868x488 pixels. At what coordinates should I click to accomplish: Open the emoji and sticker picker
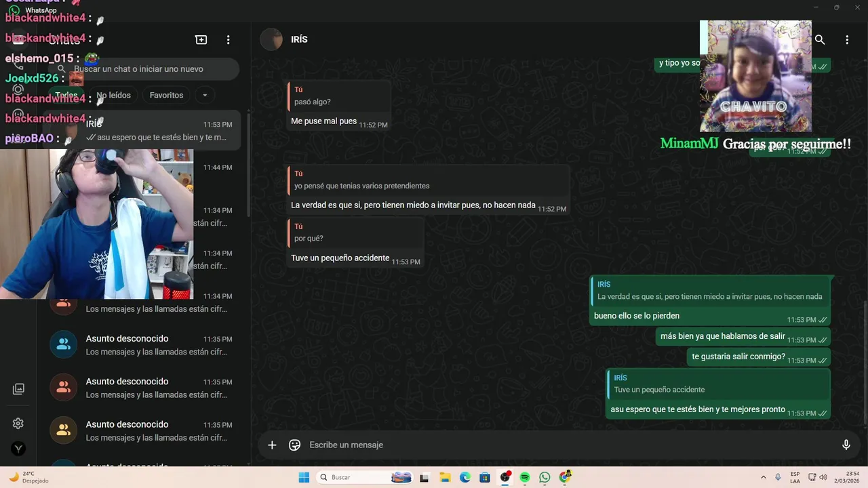(x=295, y=445)
